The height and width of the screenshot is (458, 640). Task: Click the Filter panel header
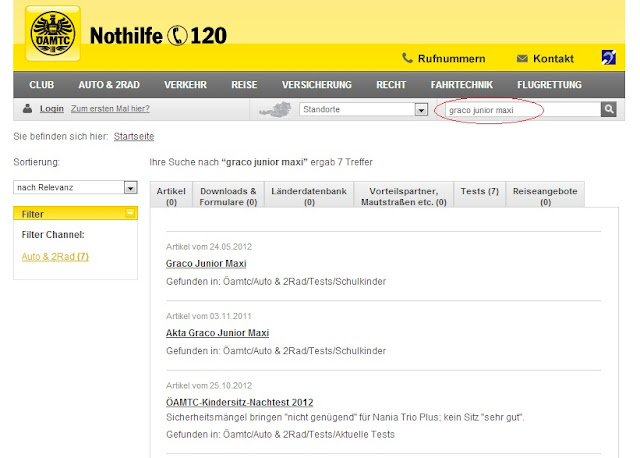tap(76, 213)
